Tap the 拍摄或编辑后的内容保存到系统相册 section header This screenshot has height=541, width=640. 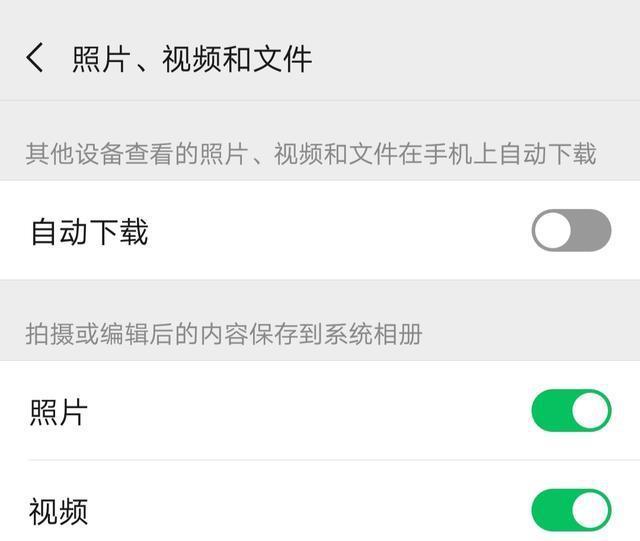click(224, 334)
